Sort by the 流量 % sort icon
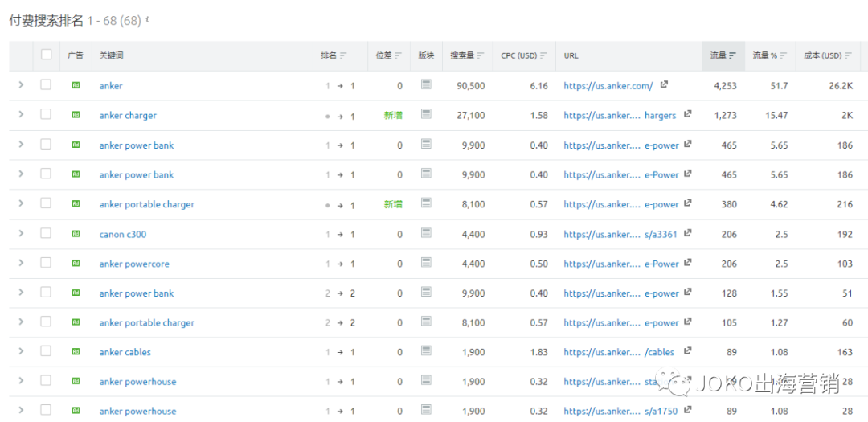 pos(784,55)
